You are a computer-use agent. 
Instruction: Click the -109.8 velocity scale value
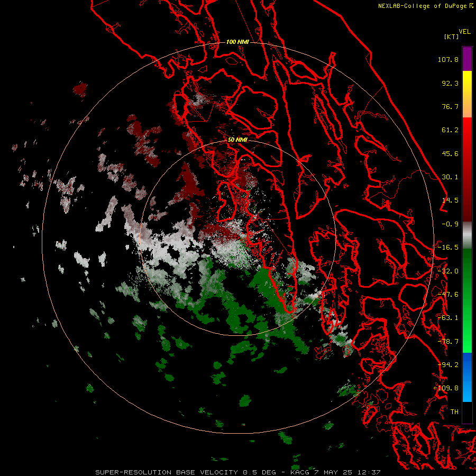point(446,388)
